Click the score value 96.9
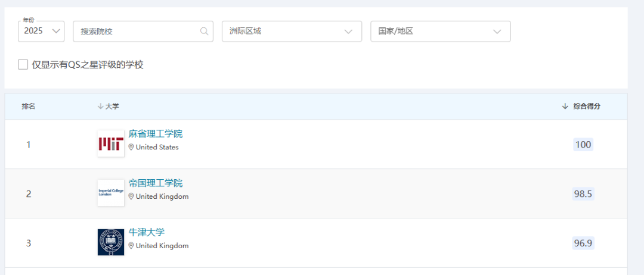Screen dimensions: 644x275 pos(583,243)
